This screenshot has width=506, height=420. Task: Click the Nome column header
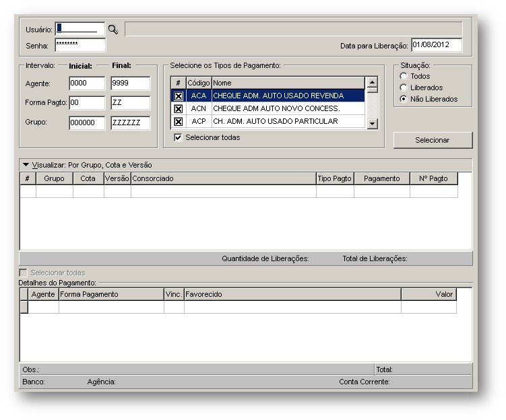288,83
